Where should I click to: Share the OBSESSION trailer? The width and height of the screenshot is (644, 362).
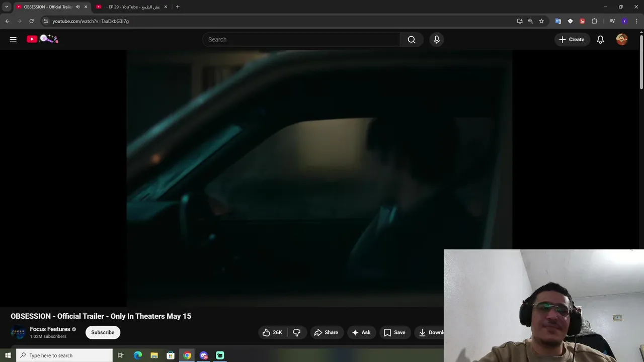[x=326, y=332]
